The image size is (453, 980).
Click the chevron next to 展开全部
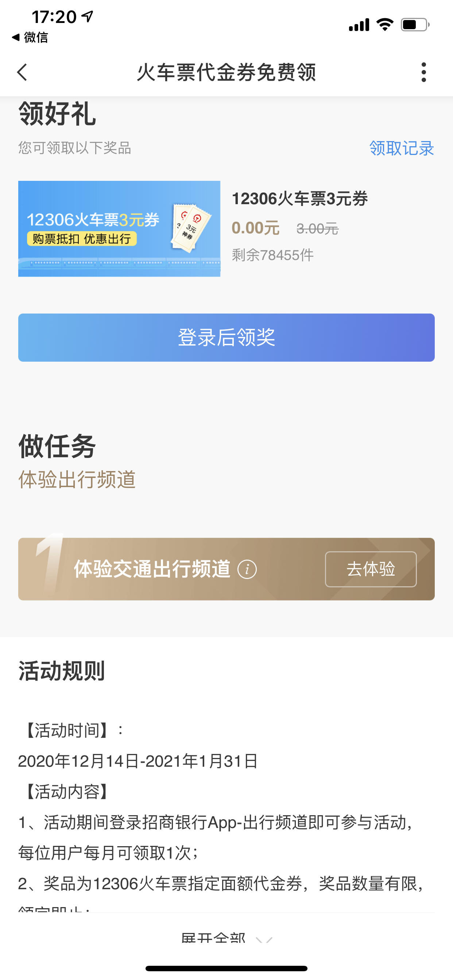coord(264,940)
